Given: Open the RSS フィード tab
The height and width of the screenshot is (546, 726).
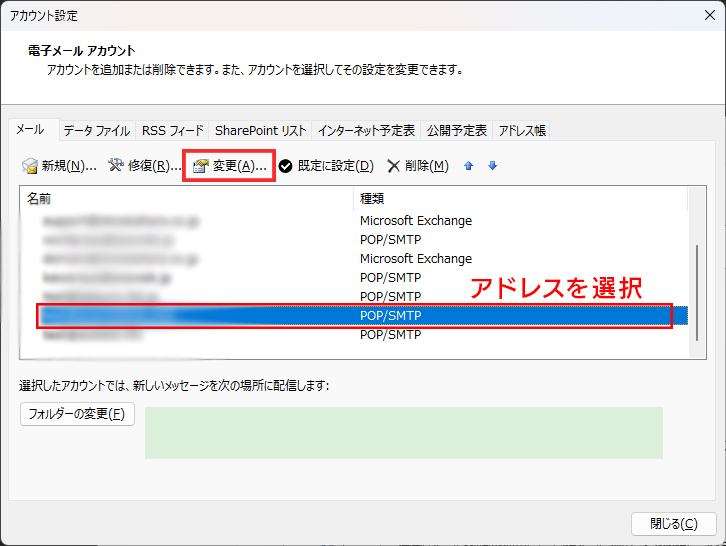Looking at the screenshot, I should [172, 131].
